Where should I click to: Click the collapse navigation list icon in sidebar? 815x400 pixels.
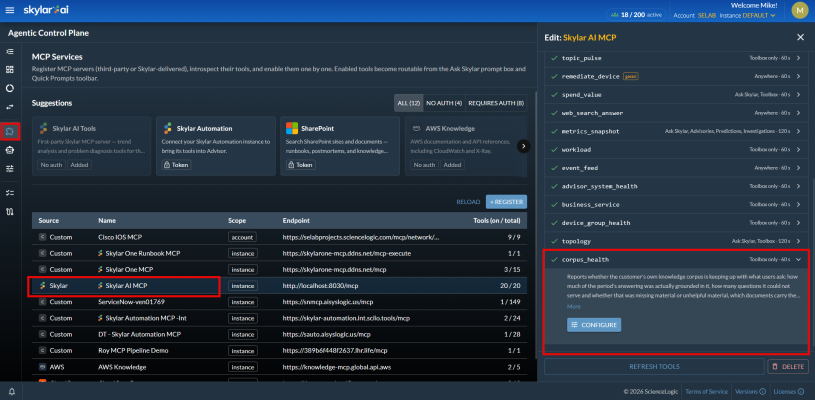click(x=9, y=52)
